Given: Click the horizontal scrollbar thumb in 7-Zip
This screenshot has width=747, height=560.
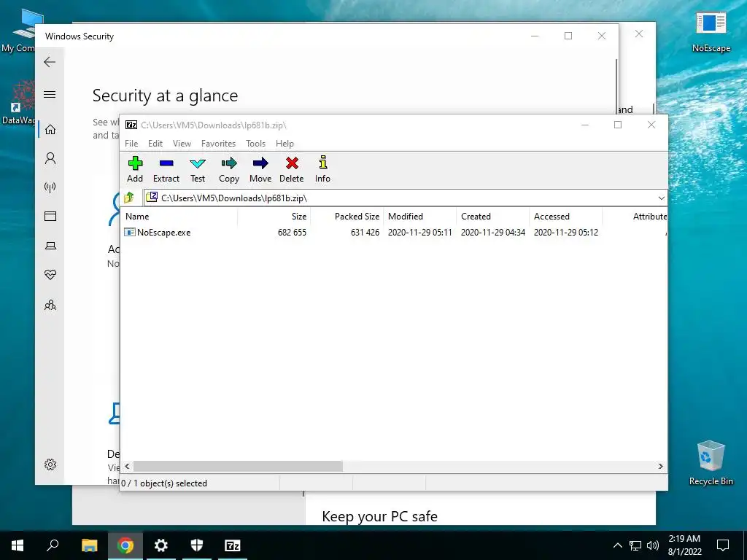Looking at the screenshot, I should 238,466.
